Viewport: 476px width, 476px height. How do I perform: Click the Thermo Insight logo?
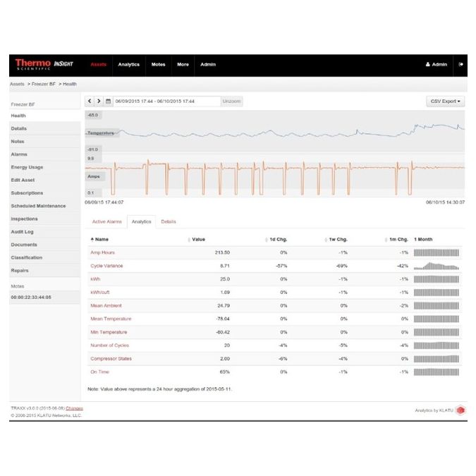(x=44, y=64)
